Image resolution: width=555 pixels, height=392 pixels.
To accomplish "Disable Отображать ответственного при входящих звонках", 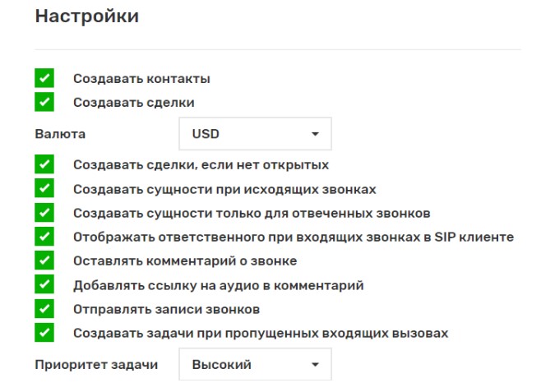I will click(44, 237).
